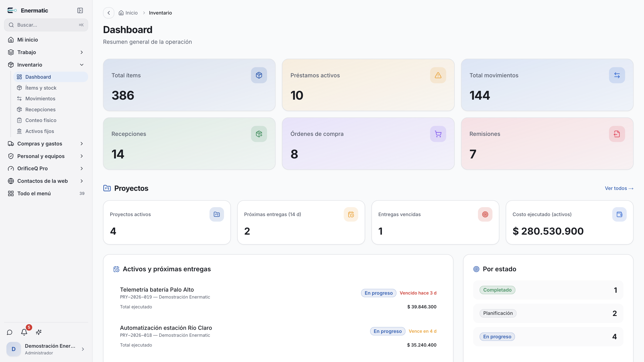This screenshot has height=362, width=644.
Task: Click the Buscar search field
Action: (46, 25)
